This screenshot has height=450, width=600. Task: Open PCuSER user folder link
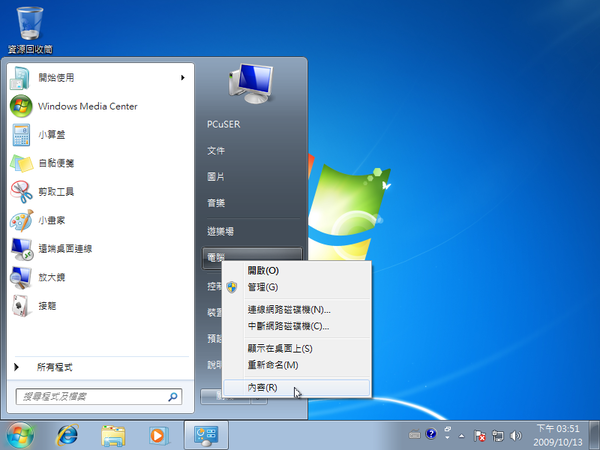pyautogui.click(x=223, y=124)
